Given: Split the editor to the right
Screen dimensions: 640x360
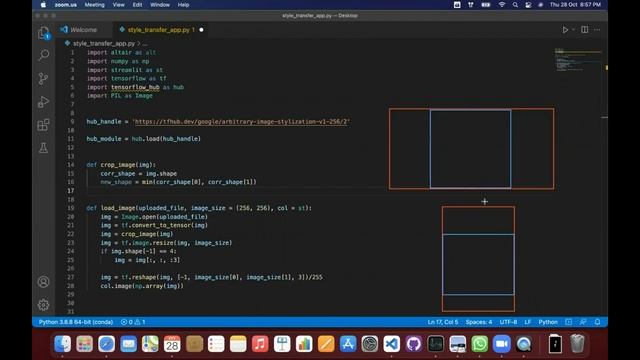Looking at the screenshot, I should (584, 30).
